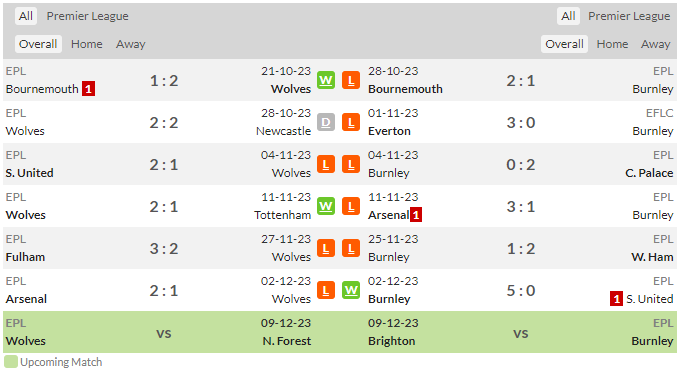Click the Upcoming Match legend color swatch
Viewport: 680px width, 387px height.
click(x=11, y=362)
